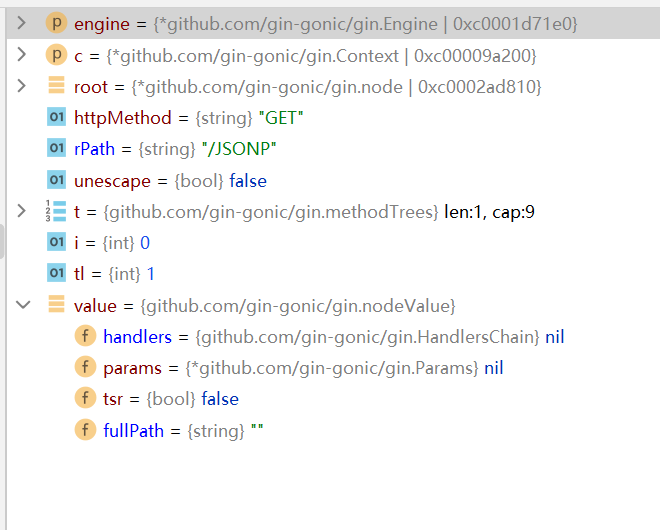This screenshot has width=660, height=530.
Task: Click the nil value of params
Action: (493, 369)
